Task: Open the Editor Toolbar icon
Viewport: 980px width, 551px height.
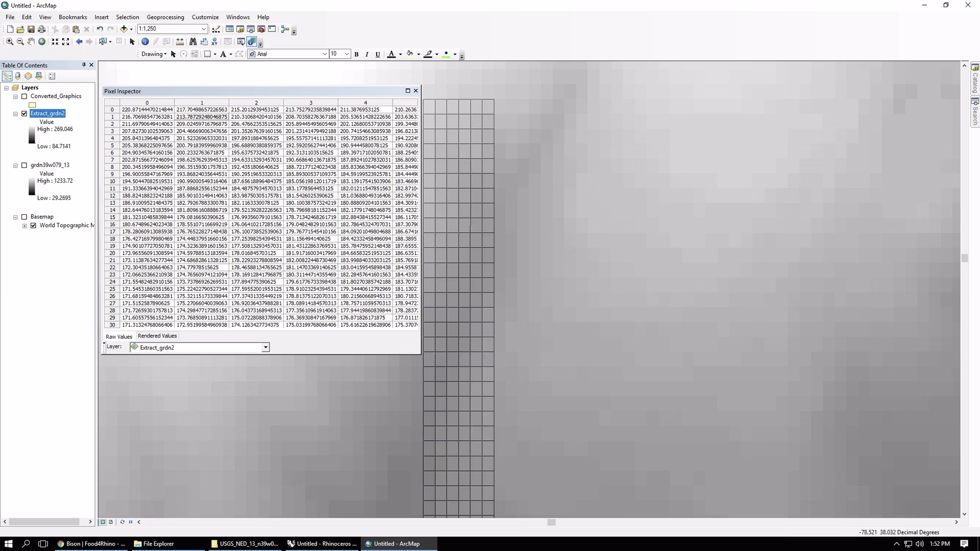Action: click(x=216, y=29)
